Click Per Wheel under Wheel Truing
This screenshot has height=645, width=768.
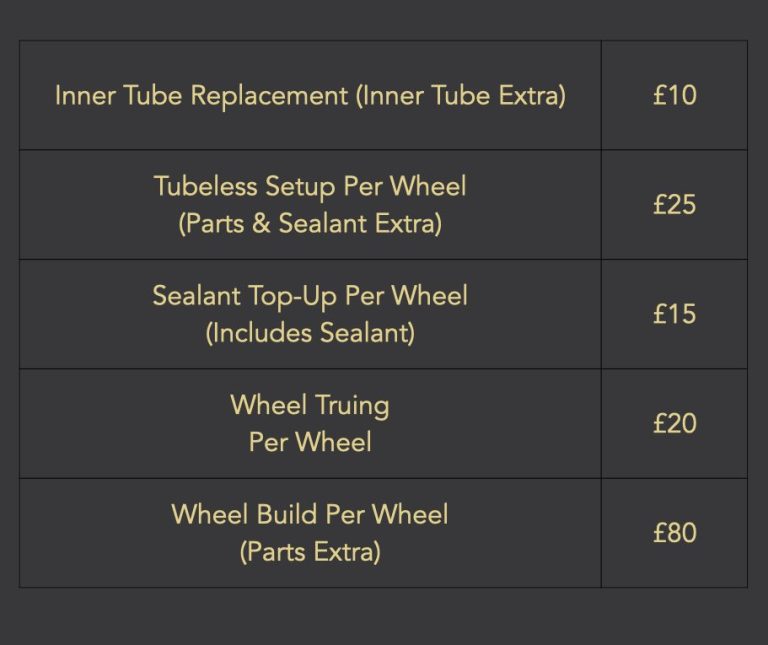point(310,442)
